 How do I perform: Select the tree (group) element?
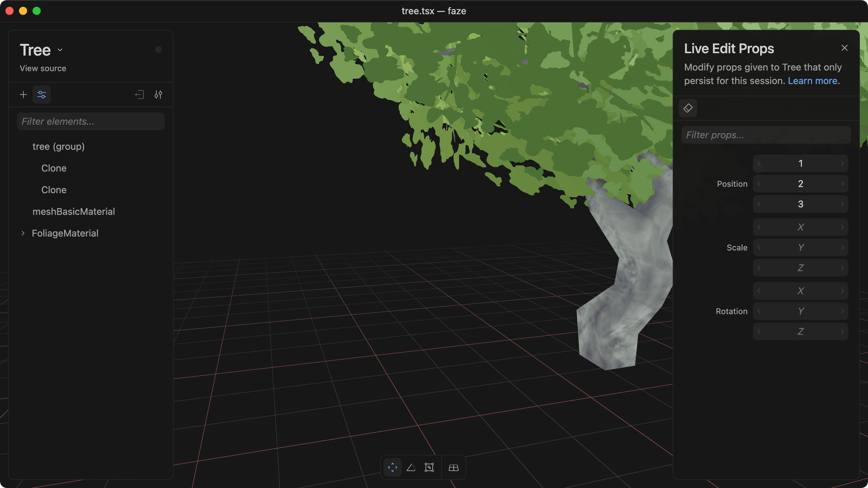click(58, 146)
